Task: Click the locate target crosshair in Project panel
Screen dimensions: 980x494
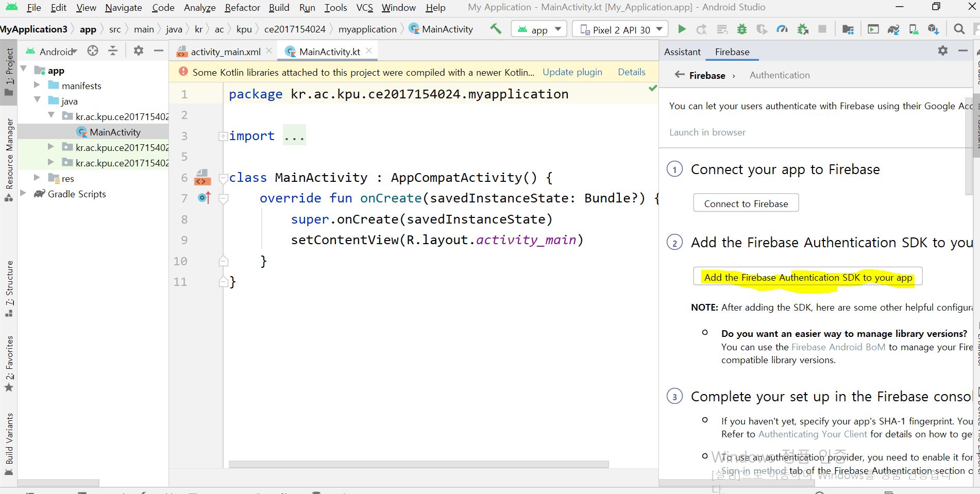Action: [x=93, y=50]
